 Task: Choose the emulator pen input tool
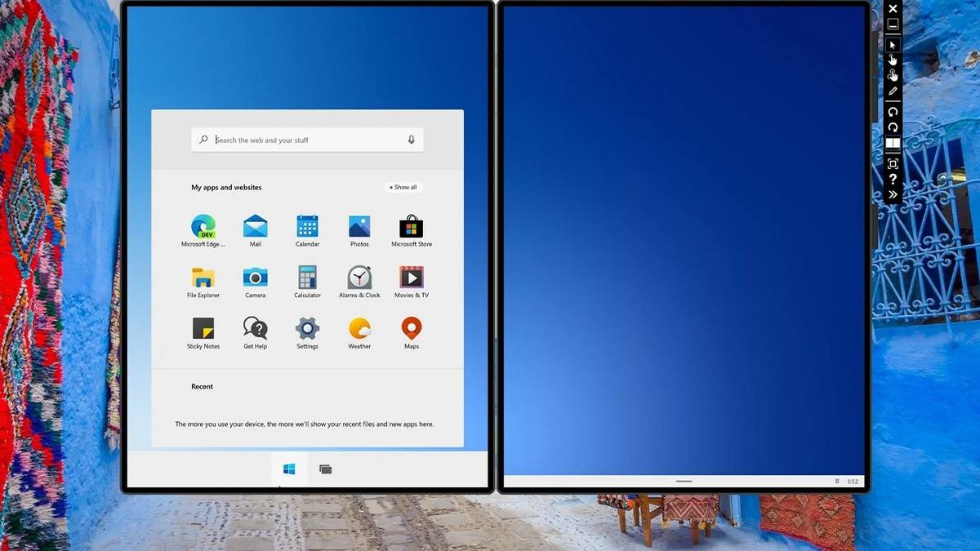tap(893, 91)
